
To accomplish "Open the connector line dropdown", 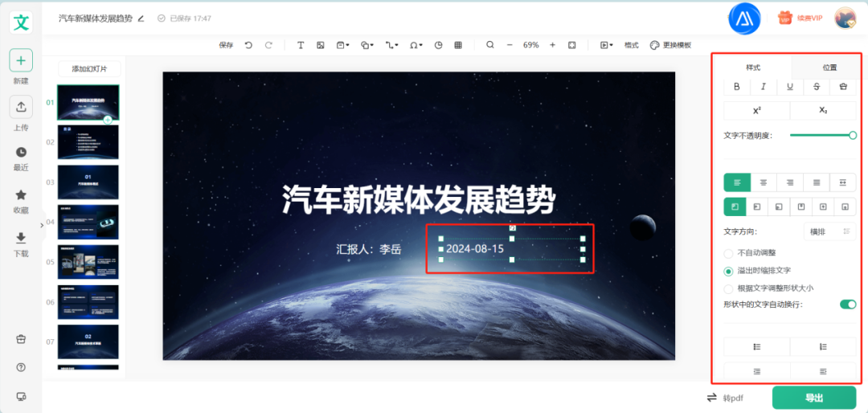I will pos(392,45).
